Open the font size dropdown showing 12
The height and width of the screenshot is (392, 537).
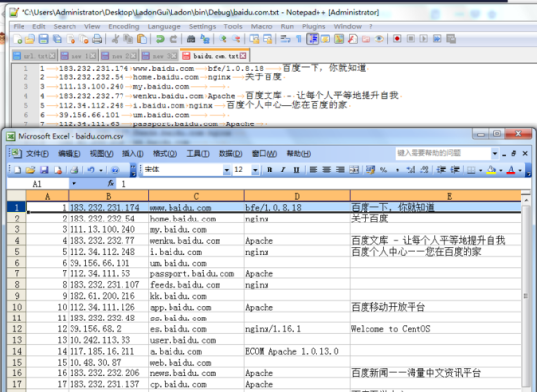255,170
